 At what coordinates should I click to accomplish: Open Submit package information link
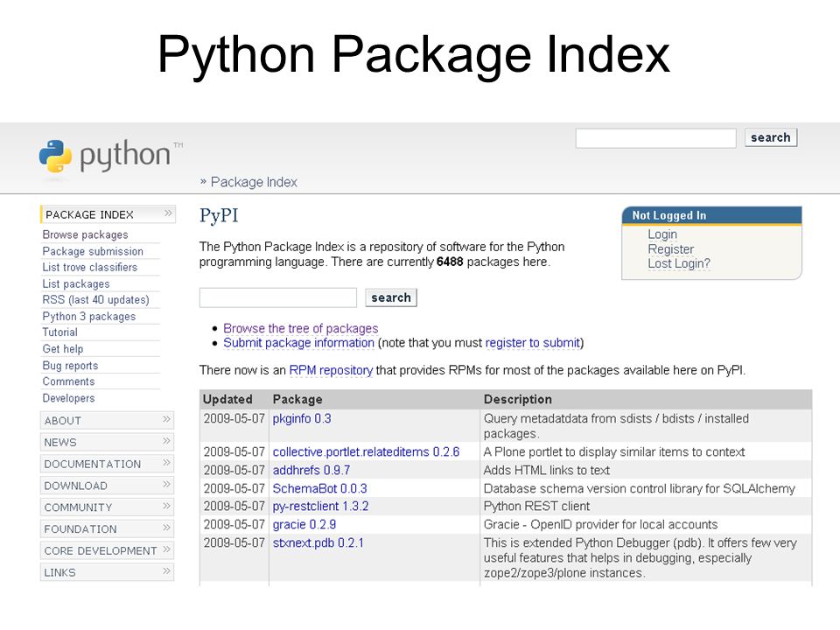[298, 343]
